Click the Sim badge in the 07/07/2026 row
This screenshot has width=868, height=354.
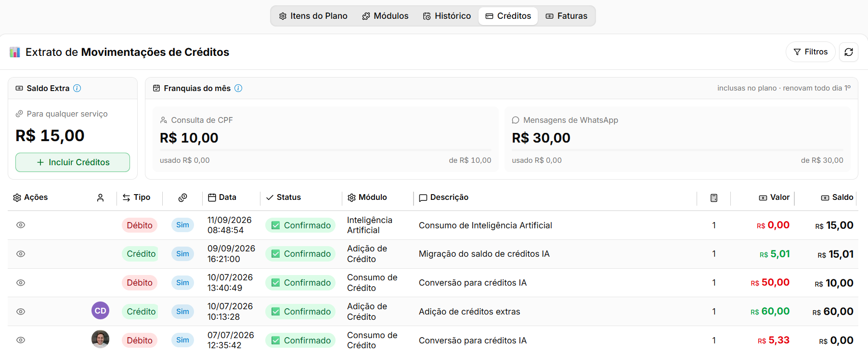[182, 340]
